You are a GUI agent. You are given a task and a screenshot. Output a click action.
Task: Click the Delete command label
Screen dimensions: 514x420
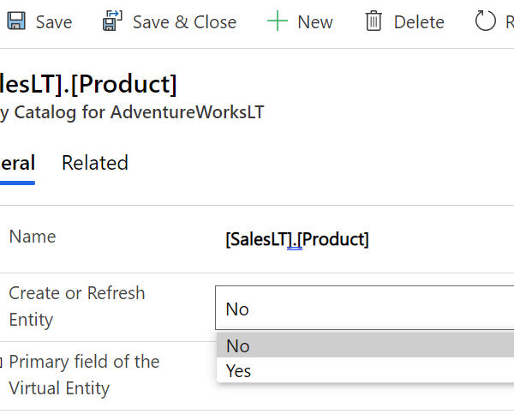pyautogui.click(x=419, y=22)
